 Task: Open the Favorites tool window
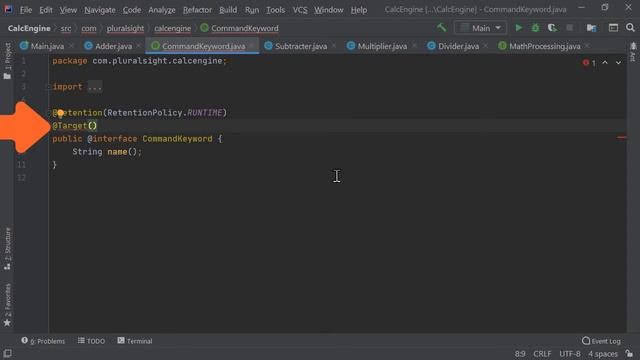pyautogui.click(x=7, y=305)
